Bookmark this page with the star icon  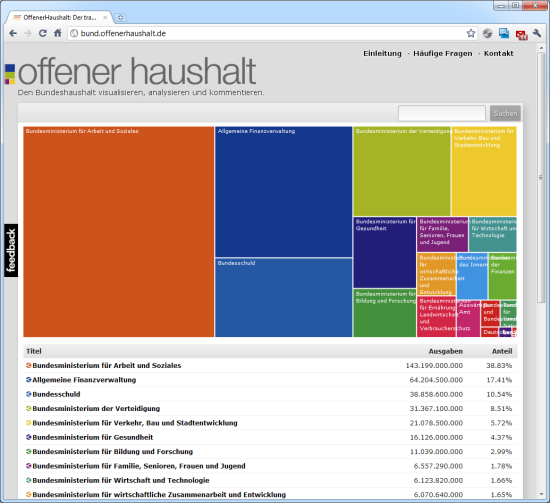(x=471, y=33)
